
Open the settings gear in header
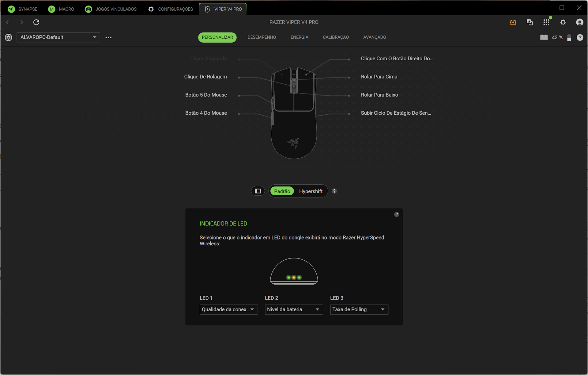pyautogui.click(x=563, y=22)
